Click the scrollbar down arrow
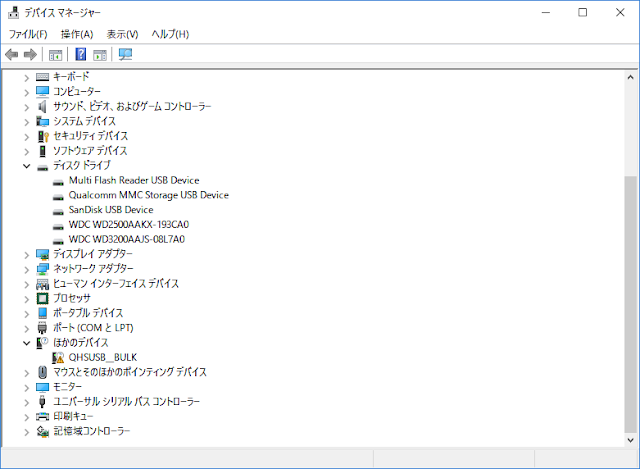The height and width of the screenshot is (469, 640). (631, 440)
